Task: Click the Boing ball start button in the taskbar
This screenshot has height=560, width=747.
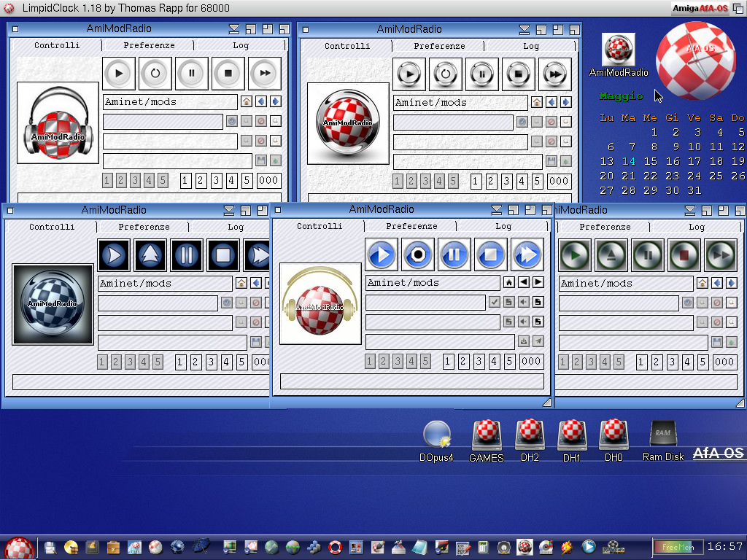Action: pyautogui.click(x=19, y=547)
